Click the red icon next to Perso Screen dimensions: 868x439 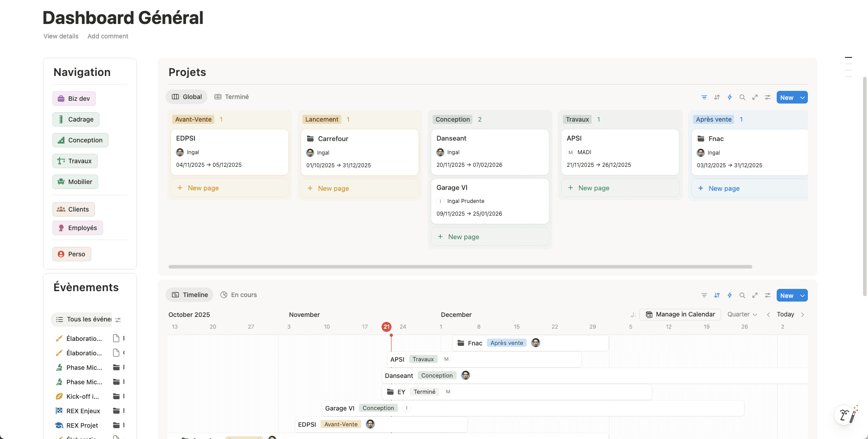click(61, 254)
